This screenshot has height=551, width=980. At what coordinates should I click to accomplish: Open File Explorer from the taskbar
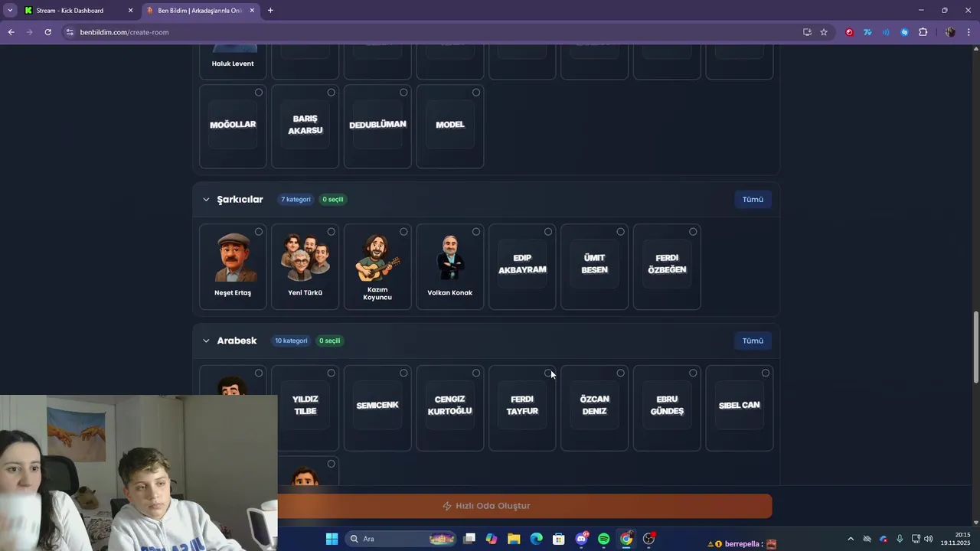coord(514,539)
